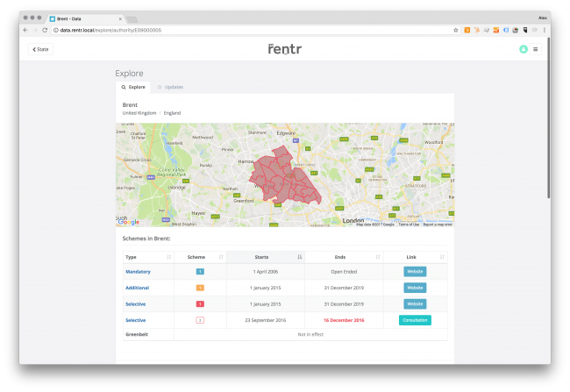Open Selective scheme starting 23 September 2016
570x392 pixels.
click(x=136, y=320)
